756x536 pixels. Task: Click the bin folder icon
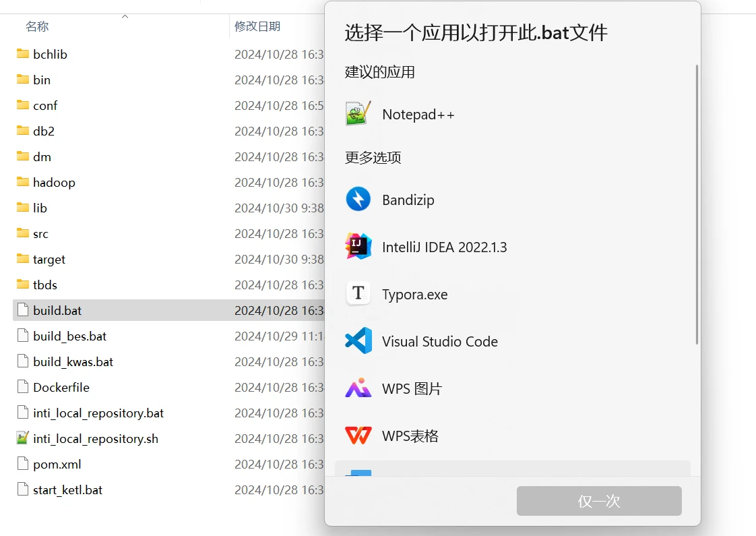click(23, 79)
